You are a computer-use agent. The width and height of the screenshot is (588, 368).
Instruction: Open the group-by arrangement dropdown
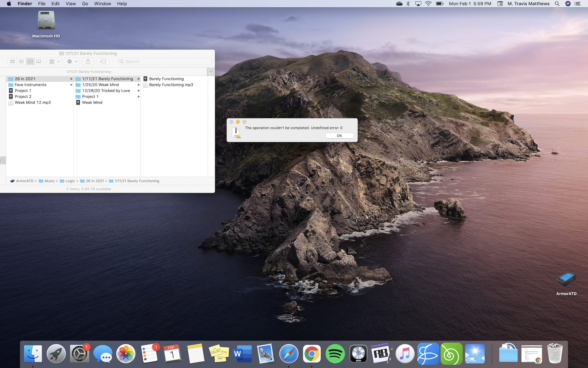point(54,62)
